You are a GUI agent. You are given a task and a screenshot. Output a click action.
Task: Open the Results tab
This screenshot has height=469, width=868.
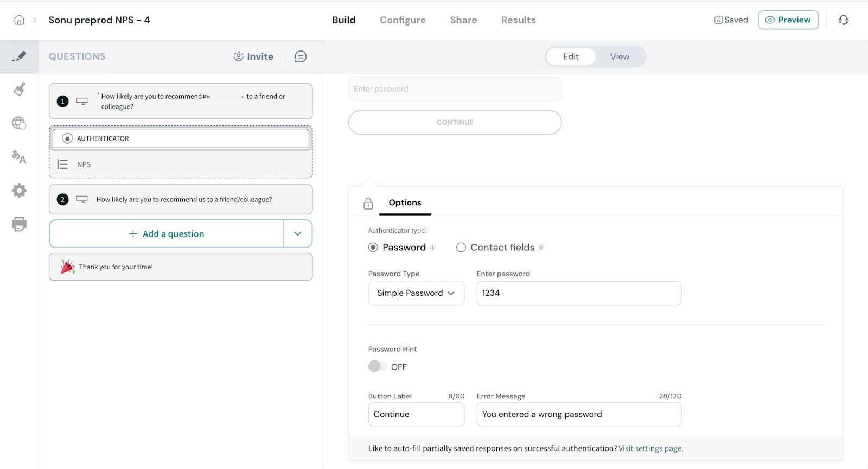coord(518,20)
